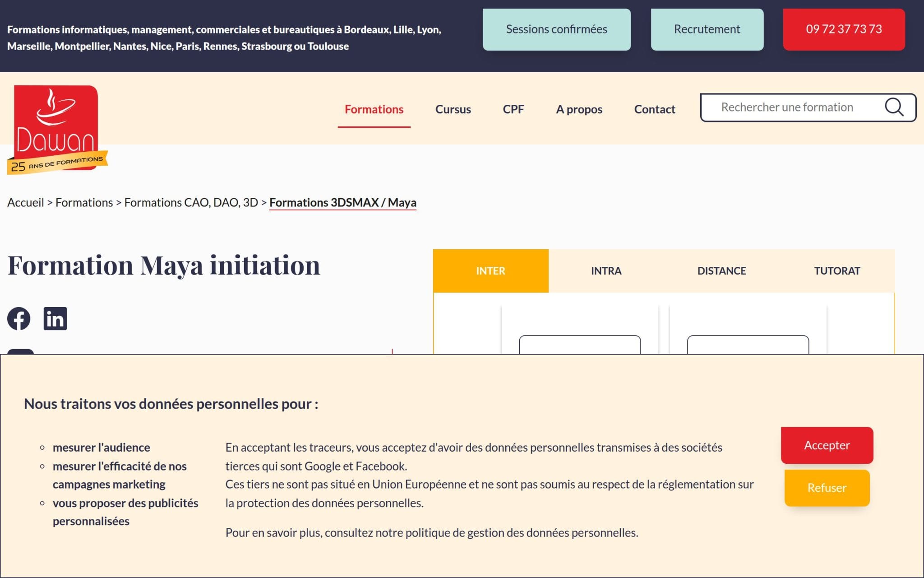Open Formations 3DSMAX / Maya breadcrumb

[x=343, y=203]
